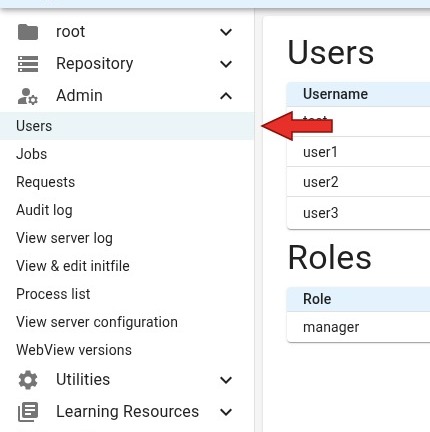Expand the Utilities menu chevron
The height and width of the screenshot is (432, 430).
[x=226, y=380]
